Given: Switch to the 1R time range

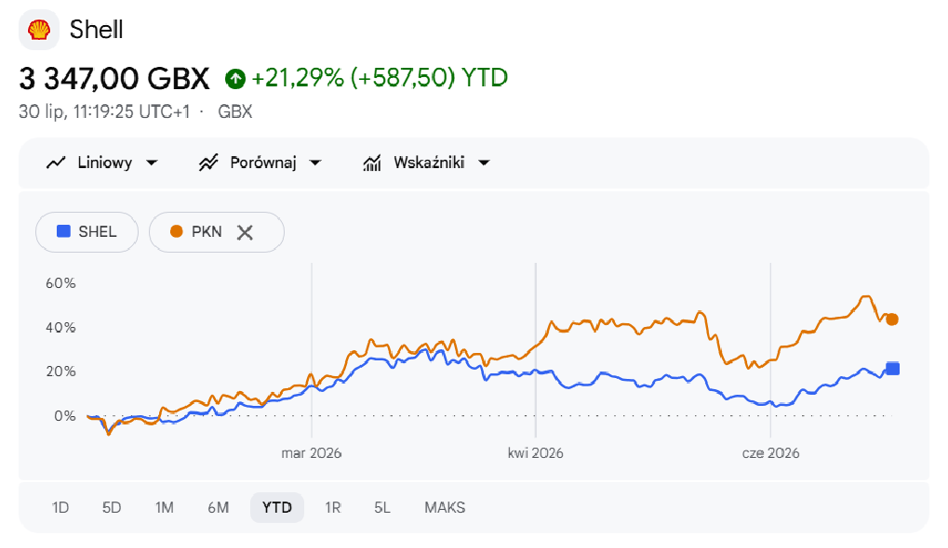Looking at the screenshot, I should pos(333,507).
